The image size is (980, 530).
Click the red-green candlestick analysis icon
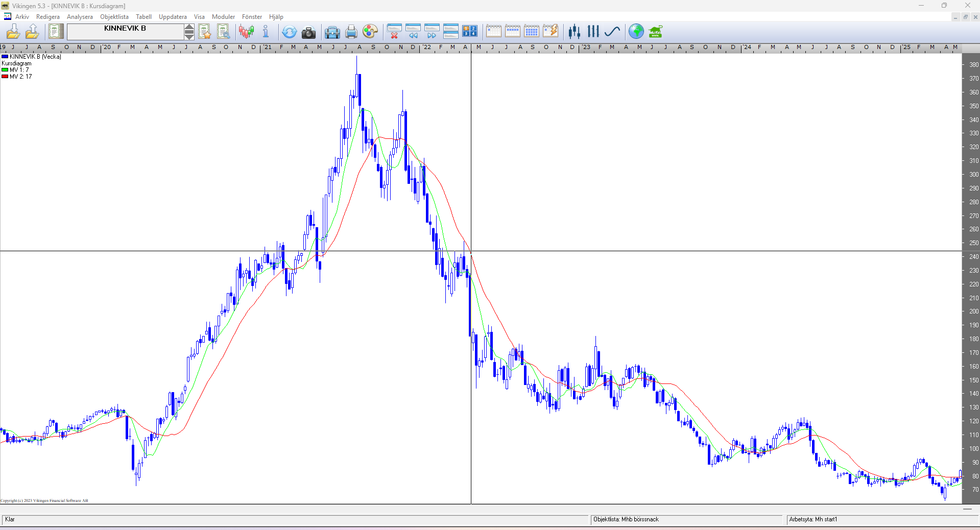(x=246, y=32)
